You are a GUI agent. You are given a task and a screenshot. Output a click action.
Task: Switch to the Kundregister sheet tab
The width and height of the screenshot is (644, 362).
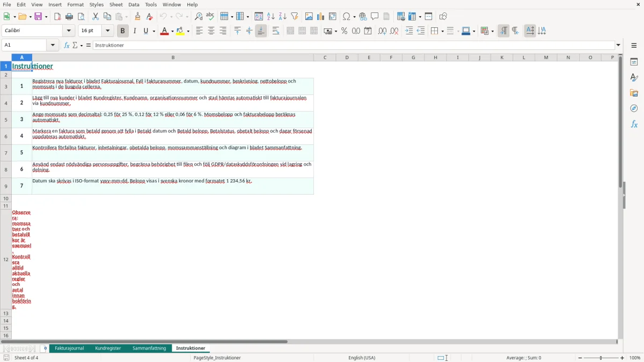108,349
